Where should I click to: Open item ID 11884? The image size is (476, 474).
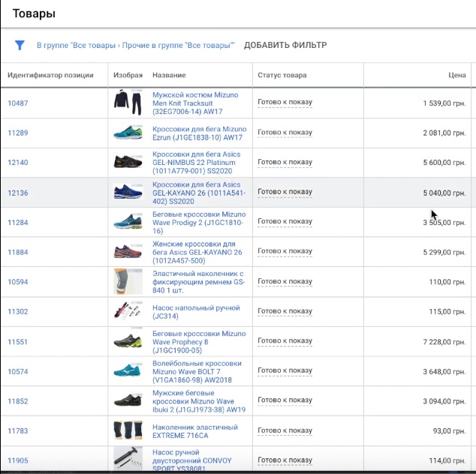pyautogui.click(x=17, y=252)
